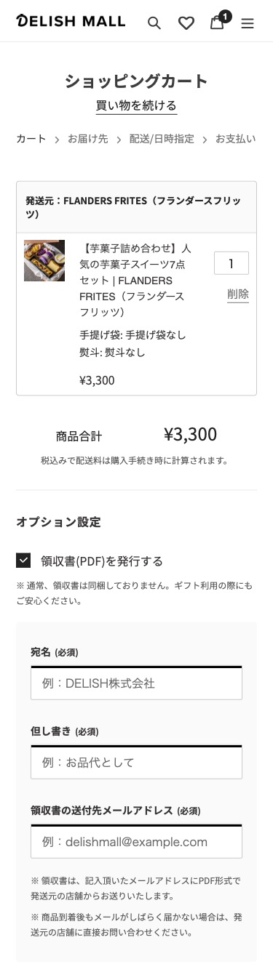
Task: Focus the 領収書の送付先メールアドレス field
Action: [x=136, y=842]
